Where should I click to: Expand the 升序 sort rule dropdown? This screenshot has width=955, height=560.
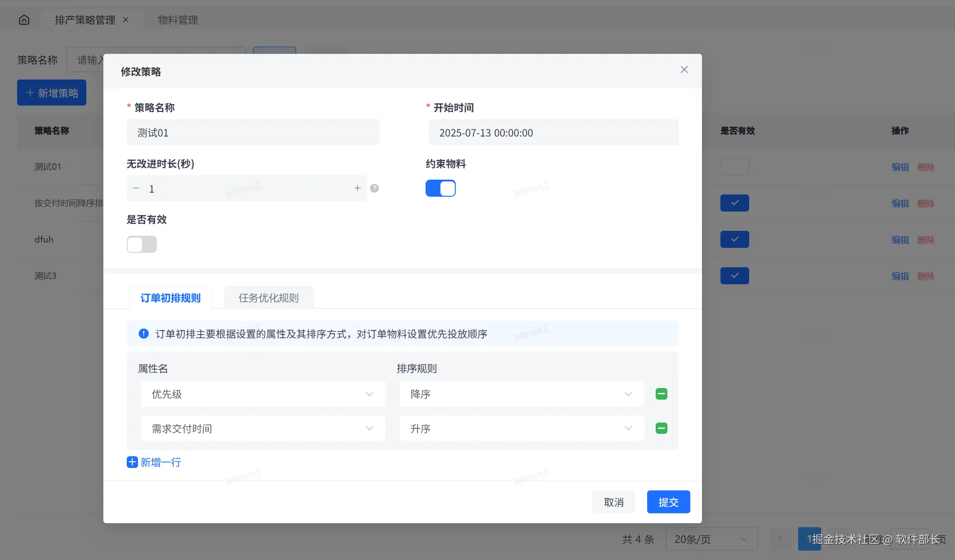pos(521,428)
